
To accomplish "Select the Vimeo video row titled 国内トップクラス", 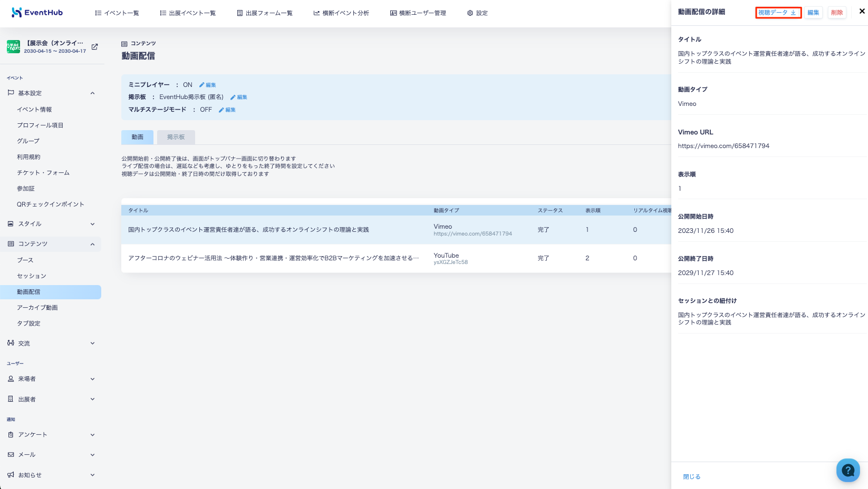I will (x=396, y=230).
